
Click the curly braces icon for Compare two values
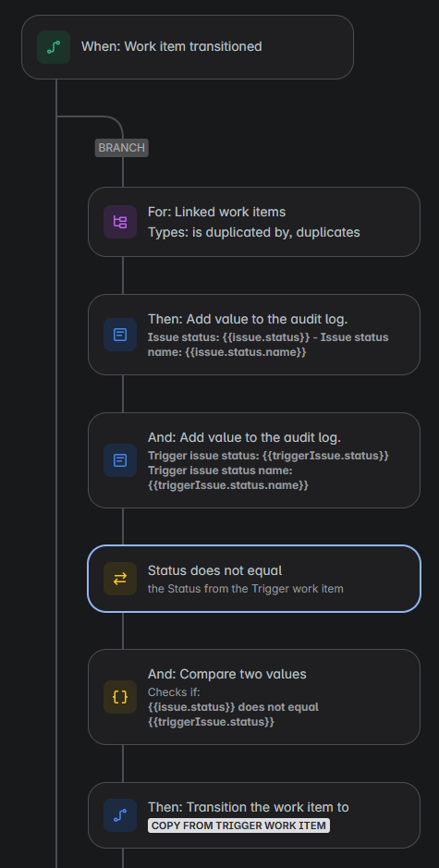click(120, 697)
